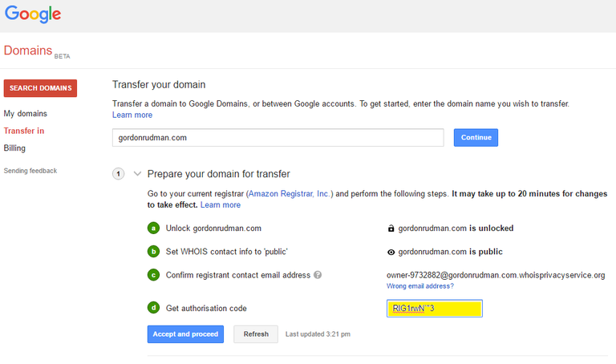Click the green step 'c' circle
This screenshot has width=616, height=364.
[x=153, y=275]
